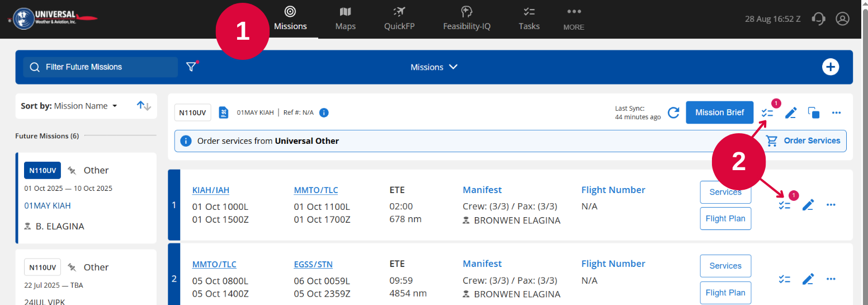Focus the Filter Future Missions search field
Screen dimensions: 868x305
click(101, 67)
